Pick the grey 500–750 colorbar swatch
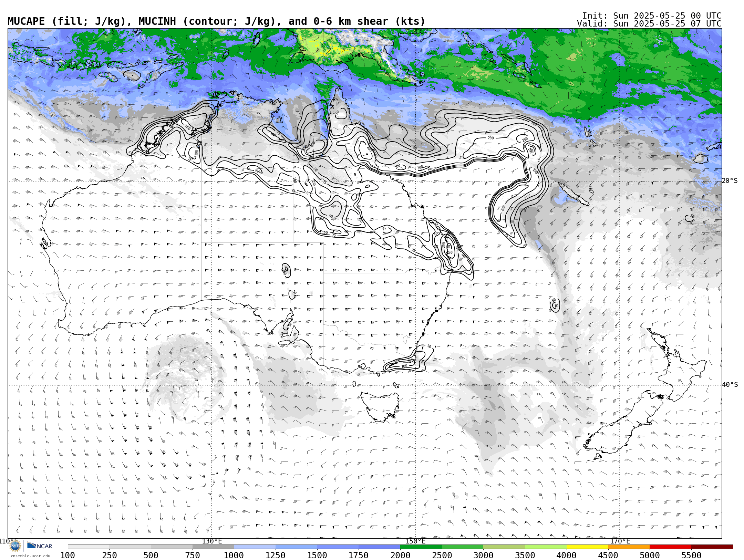 pos(172,547)
